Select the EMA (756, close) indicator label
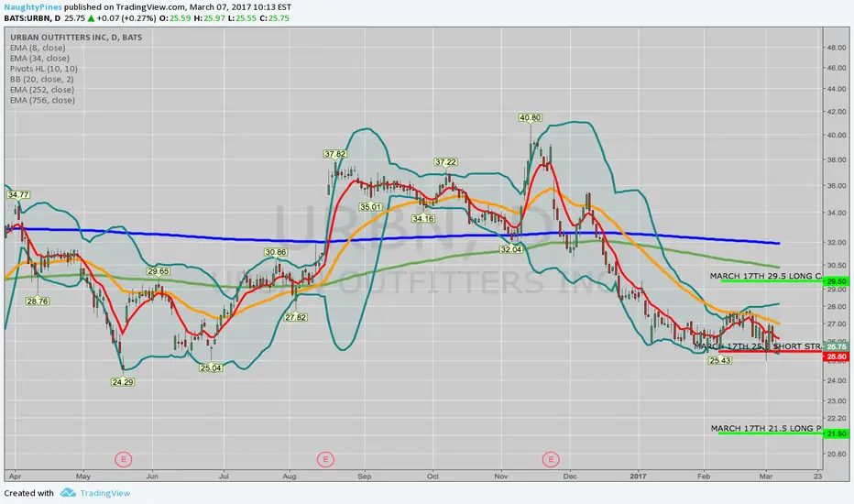The image size is (854, 504). coord(42,100)
